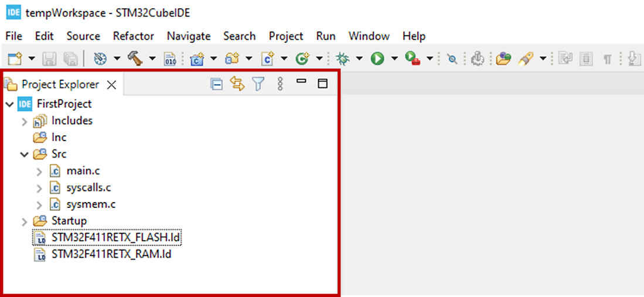The width and height of the screenshot is (644, 297).
Task: Click the Save toolbar icon
Action: point(50,59)
